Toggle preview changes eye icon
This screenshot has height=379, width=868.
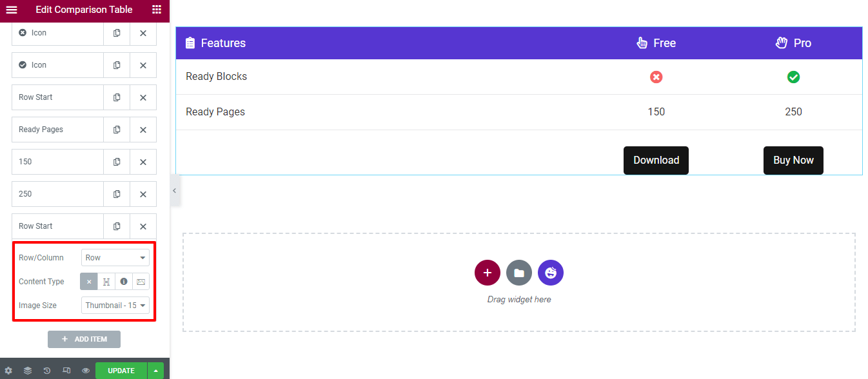coord(86,371)
